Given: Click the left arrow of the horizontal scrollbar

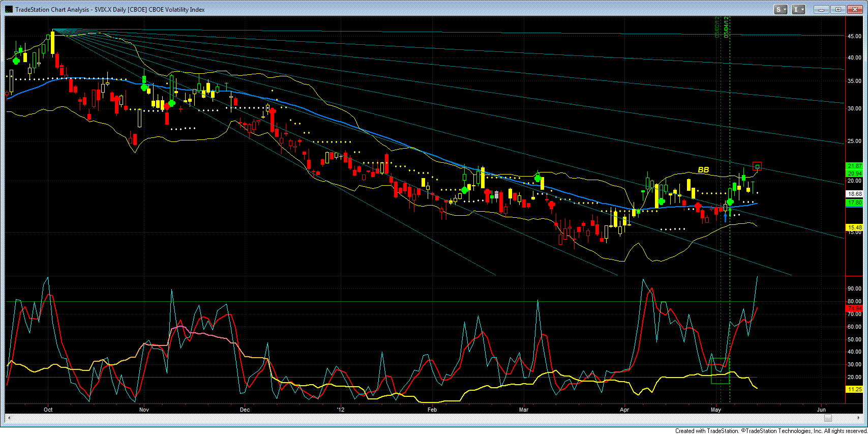Looking at the screenshot, I should (x=9, y=418).
